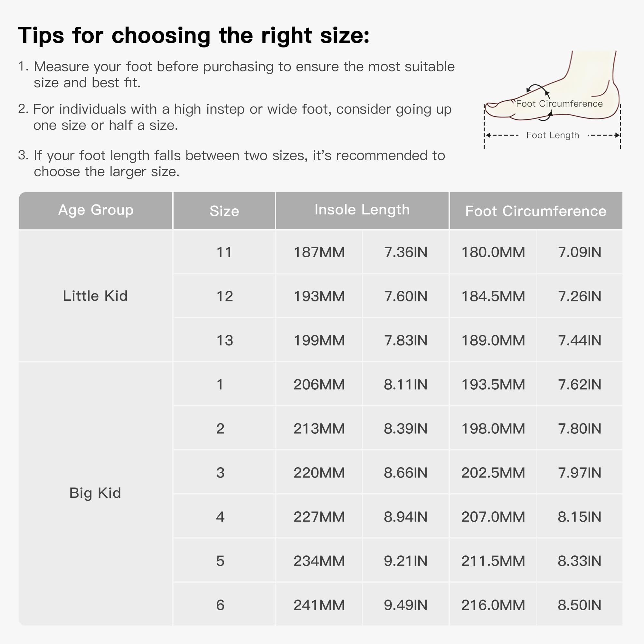Click the 8.11IN insole length value
Image resolution: width=644 pixels, height=644 pixels.
[x=405, y=384]
